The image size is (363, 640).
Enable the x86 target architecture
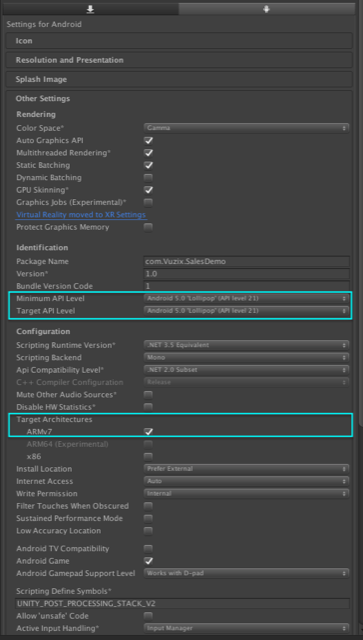(x=148, y=456)
